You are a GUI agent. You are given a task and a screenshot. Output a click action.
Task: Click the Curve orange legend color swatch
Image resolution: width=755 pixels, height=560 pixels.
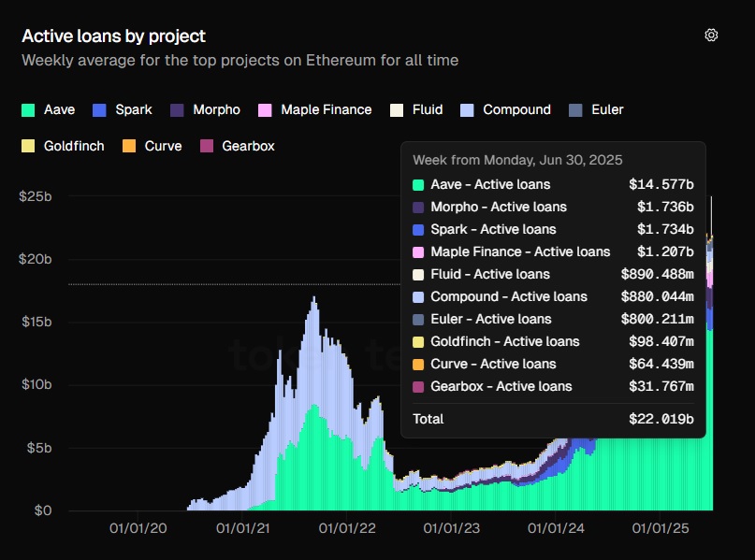pyautogui.click(x=129, y=146)
